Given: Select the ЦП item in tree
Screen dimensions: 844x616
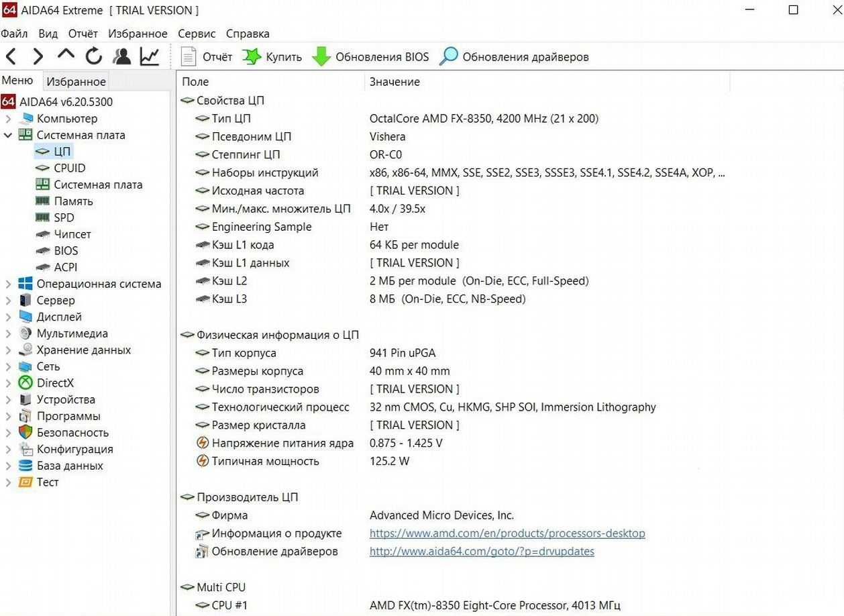Looking at the screenshot, I should pyautogui.click(x=53, y=152).
